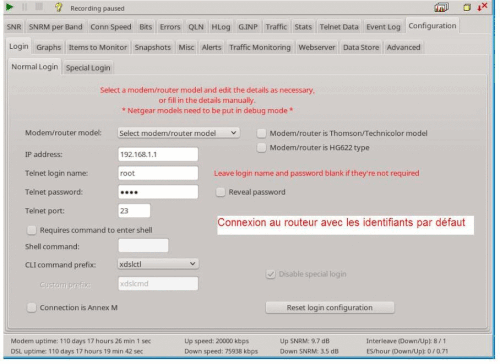This screenshot has height=364, width=500.
Task: Click the Disable special login checkbox
Action: tap(270, 274)
